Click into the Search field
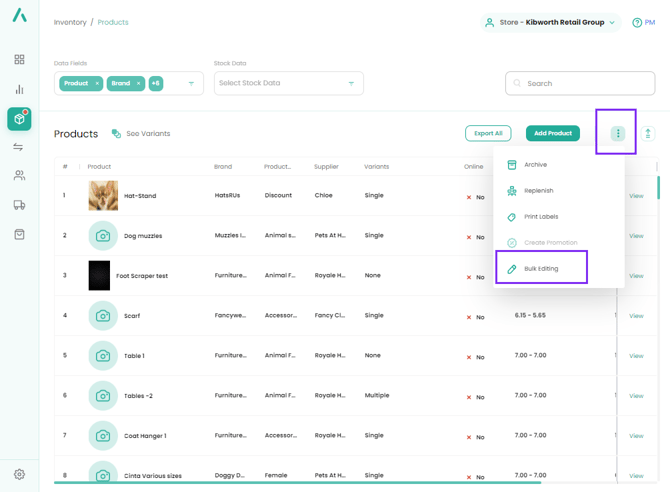 click(586, 84)
